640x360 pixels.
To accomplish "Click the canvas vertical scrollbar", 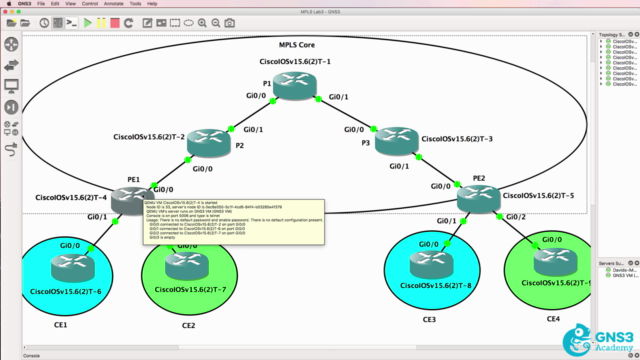I will point(593,189).
